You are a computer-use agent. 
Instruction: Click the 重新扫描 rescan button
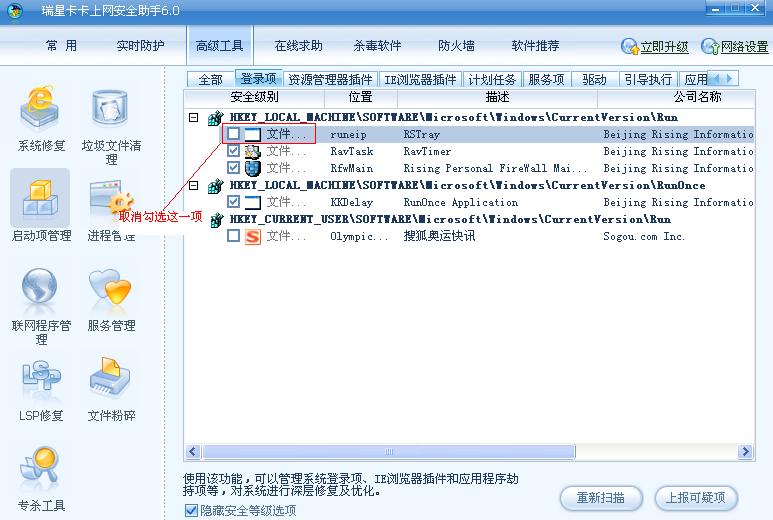[601, 498]
